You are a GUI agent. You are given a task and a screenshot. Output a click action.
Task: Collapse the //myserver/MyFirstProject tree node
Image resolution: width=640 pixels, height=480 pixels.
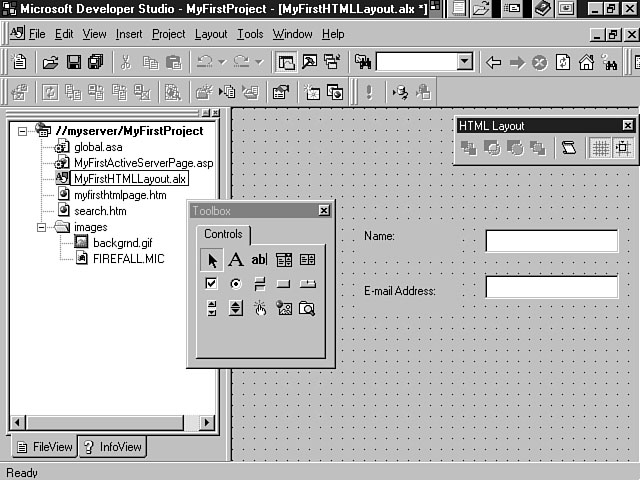coord(23,130)
